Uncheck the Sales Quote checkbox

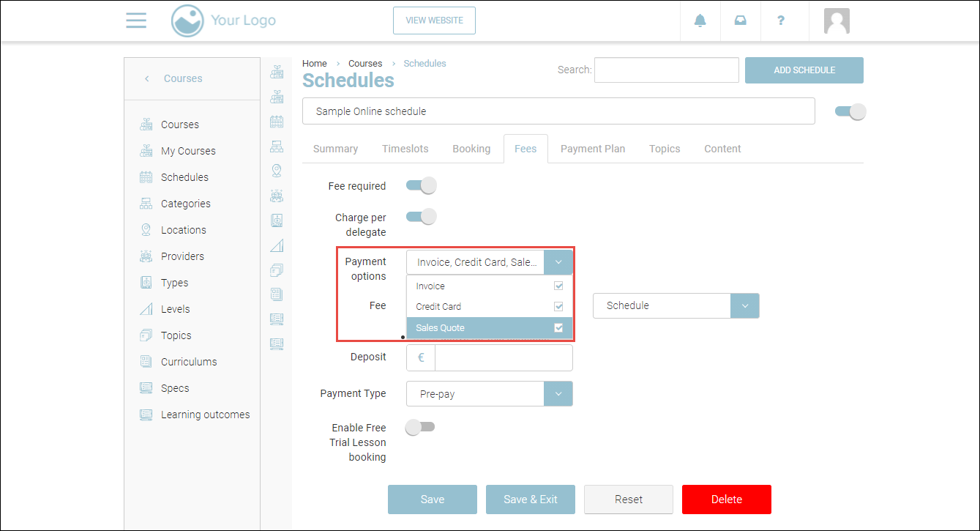click(x=558, y=328)
